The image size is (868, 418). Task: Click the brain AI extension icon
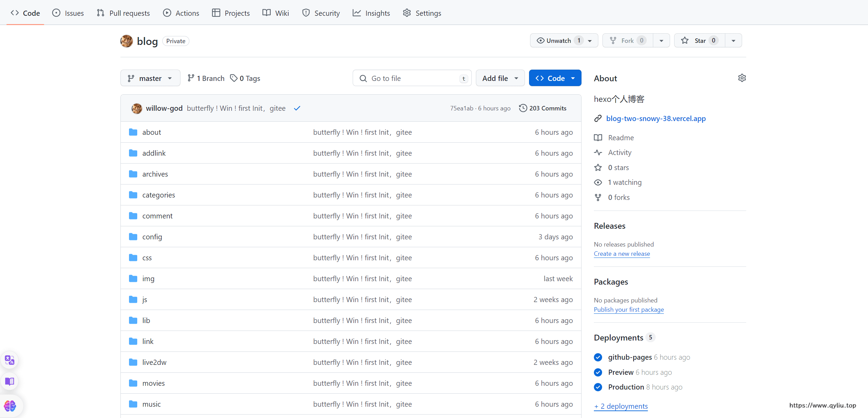click(x=10, y=406)
